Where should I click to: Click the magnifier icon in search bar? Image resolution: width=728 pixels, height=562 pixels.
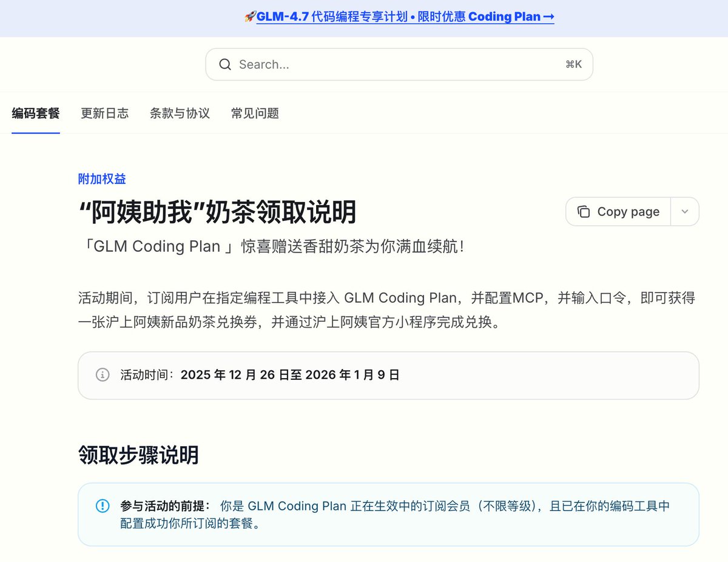click(225, 64)
